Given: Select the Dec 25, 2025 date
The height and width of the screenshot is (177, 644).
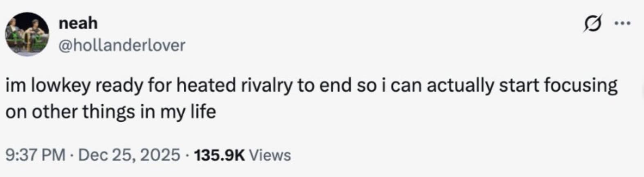Looking at the screenshot, I should [129, 155].
